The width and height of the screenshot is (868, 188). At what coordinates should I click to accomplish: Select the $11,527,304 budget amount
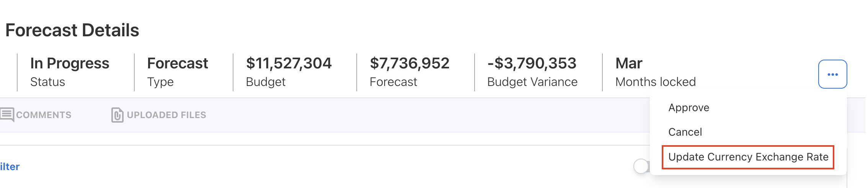289,63
